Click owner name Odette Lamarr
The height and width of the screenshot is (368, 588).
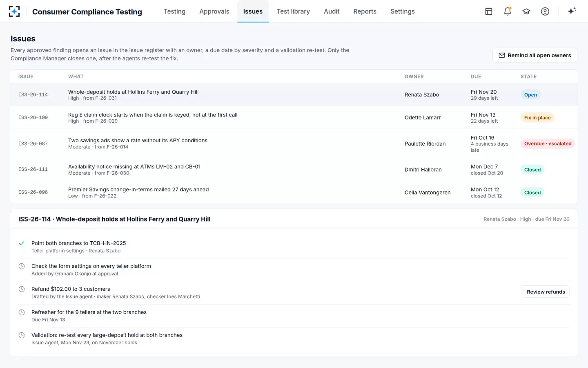tap(423, 118)
